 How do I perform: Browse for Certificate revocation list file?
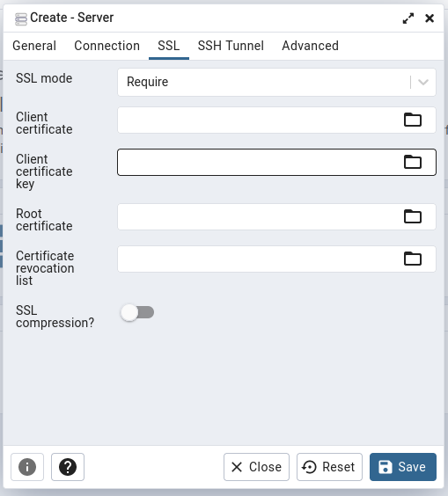tap(413, 259)
